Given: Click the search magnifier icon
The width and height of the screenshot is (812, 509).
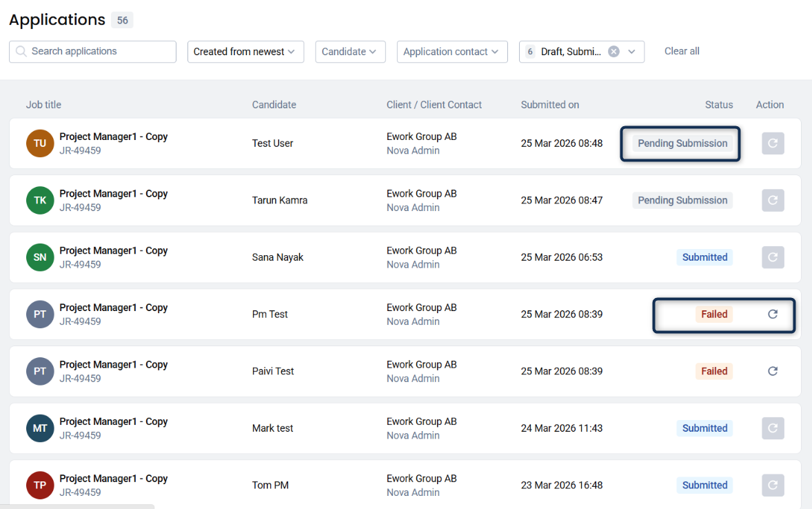Looking at the screenshot, I should (x=21, y=51).
